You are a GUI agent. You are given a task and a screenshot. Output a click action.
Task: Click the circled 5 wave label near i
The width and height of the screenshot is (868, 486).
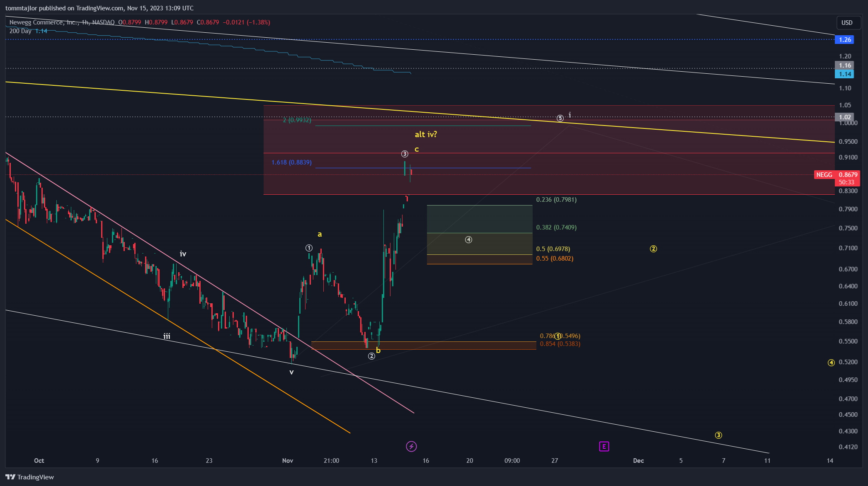(x=560, y=118)
